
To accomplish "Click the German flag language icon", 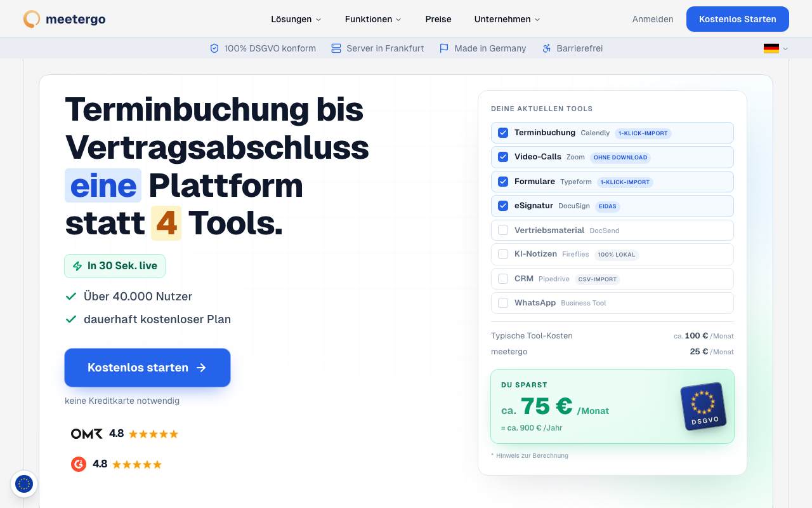I will [771, 48].
